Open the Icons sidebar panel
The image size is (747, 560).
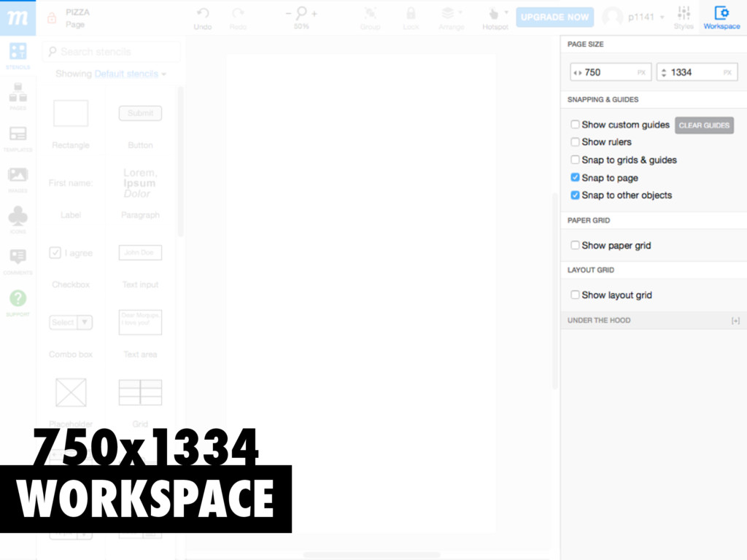pyautogui.click(x=18, y=220)
